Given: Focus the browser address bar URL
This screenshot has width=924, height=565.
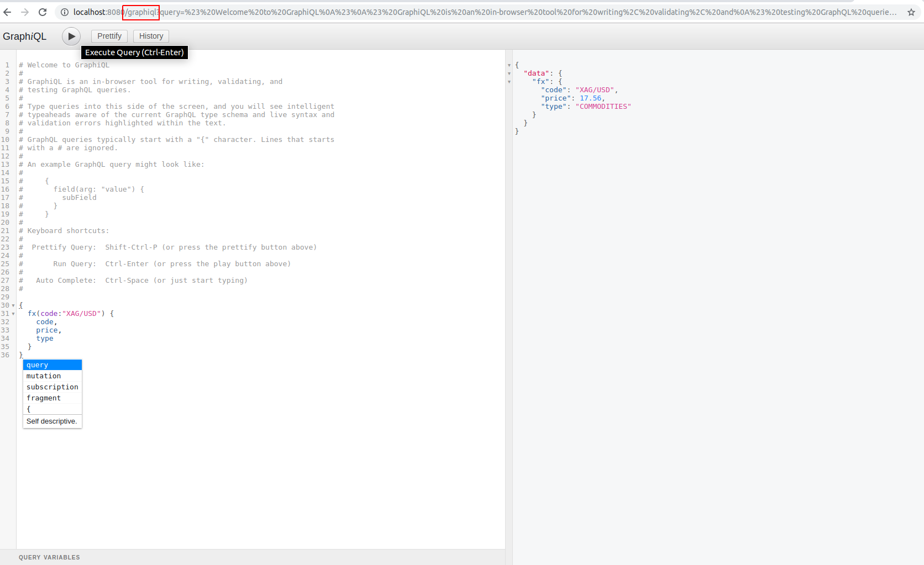Looking at the screenshot, I should 485,12.
